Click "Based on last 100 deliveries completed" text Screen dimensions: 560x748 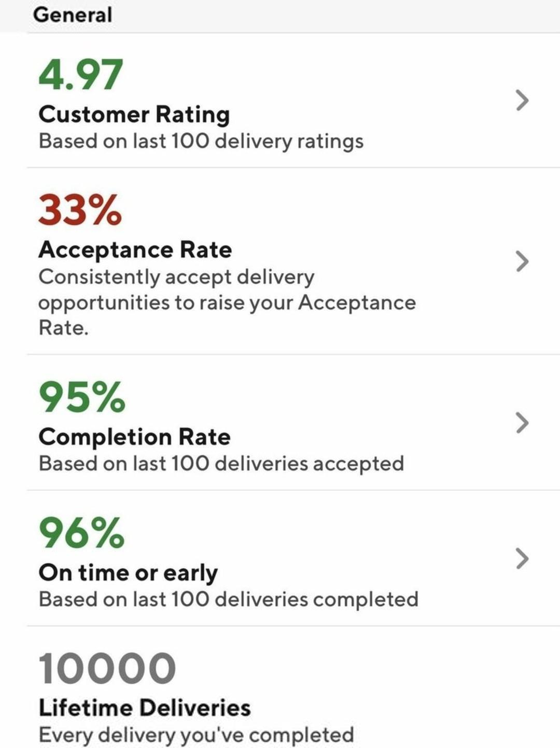click(229, 599)
